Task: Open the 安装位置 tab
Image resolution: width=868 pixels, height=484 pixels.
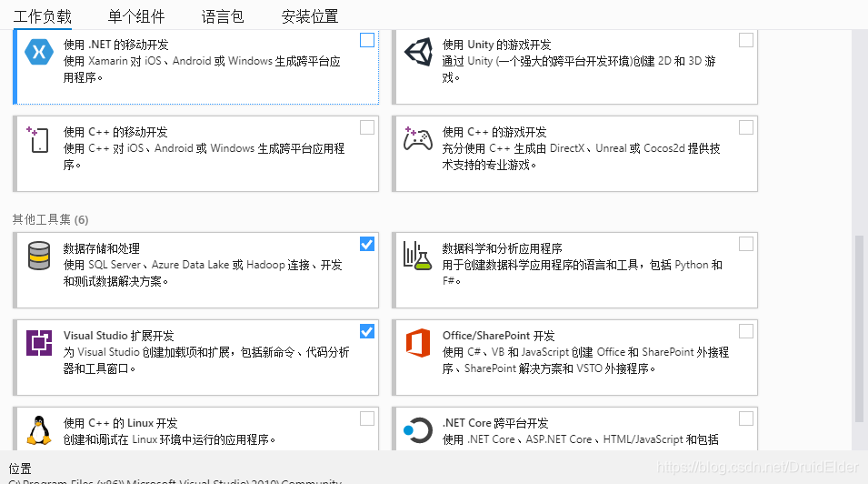Action: (x=310, y=16)
